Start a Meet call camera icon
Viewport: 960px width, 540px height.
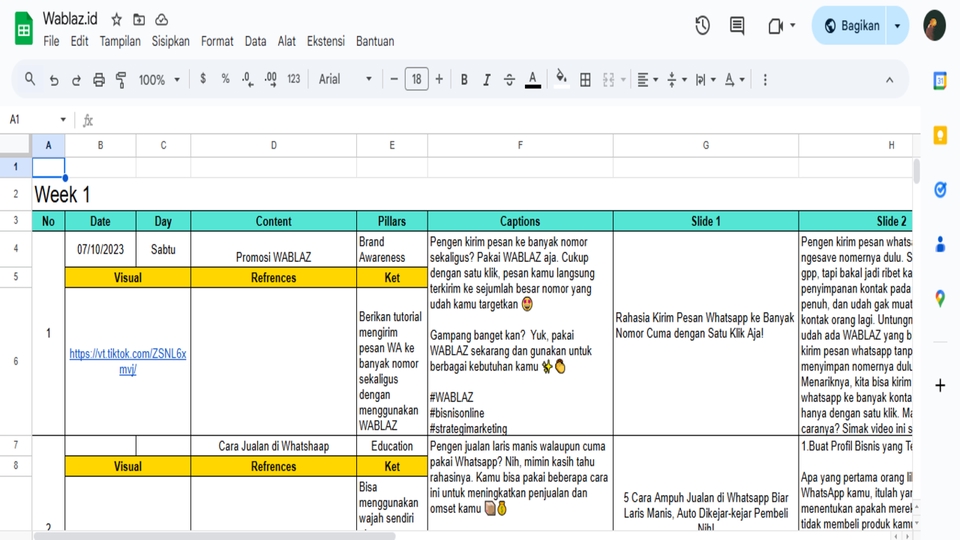[776, 26]
